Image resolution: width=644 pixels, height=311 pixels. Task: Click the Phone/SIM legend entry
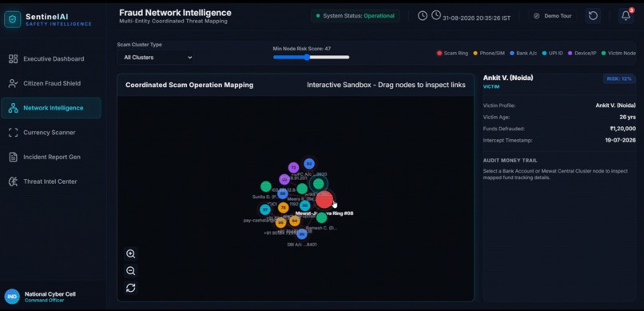[489, 54]
